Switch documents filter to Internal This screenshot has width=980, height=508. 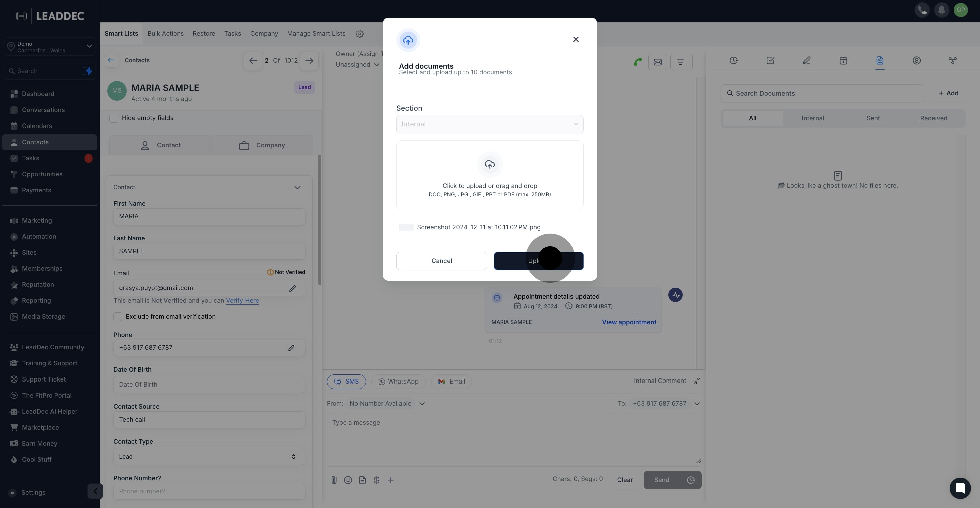point(813,118)
